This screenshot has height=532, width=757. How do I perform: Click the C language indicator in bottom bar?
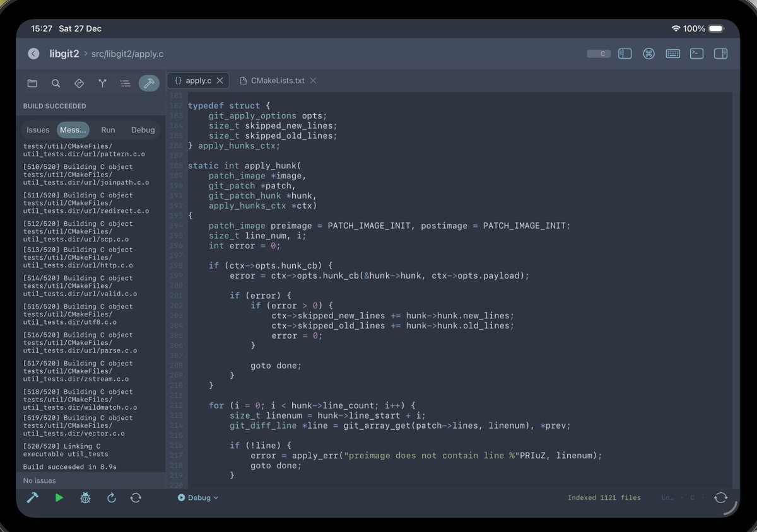692,498
